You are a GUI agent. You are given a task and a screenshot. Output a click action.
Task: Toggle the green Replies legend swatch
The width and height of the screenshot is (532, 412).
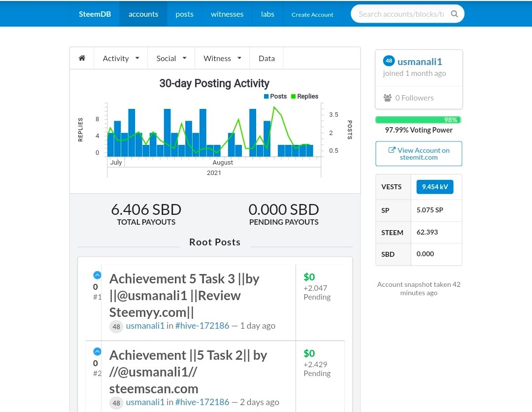(x=294, y=97)
